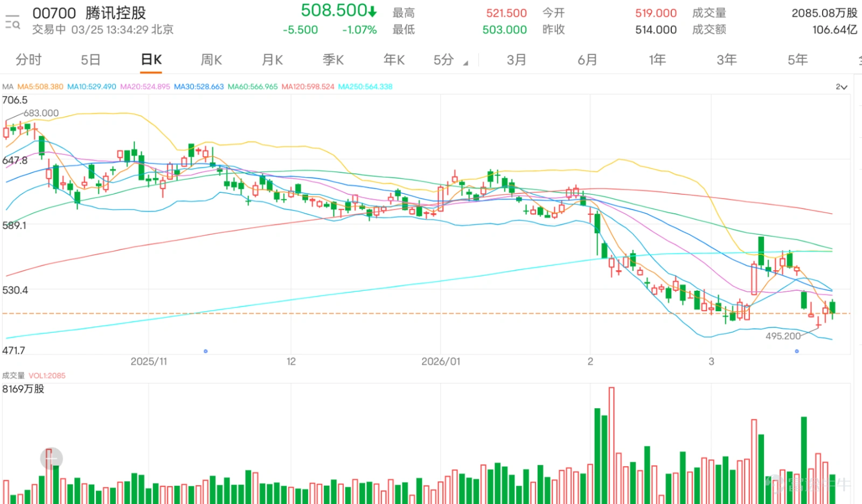Click the 2025/11 date axis label
The height and width of the screenshot is (504, 862).
coord(149,361)
